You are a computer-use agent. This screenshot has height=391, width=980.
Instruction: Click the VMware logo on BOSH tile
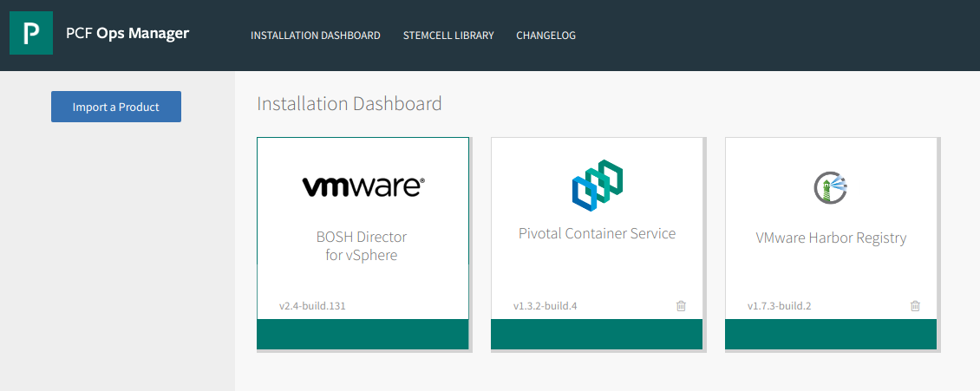tap(363, 186)
